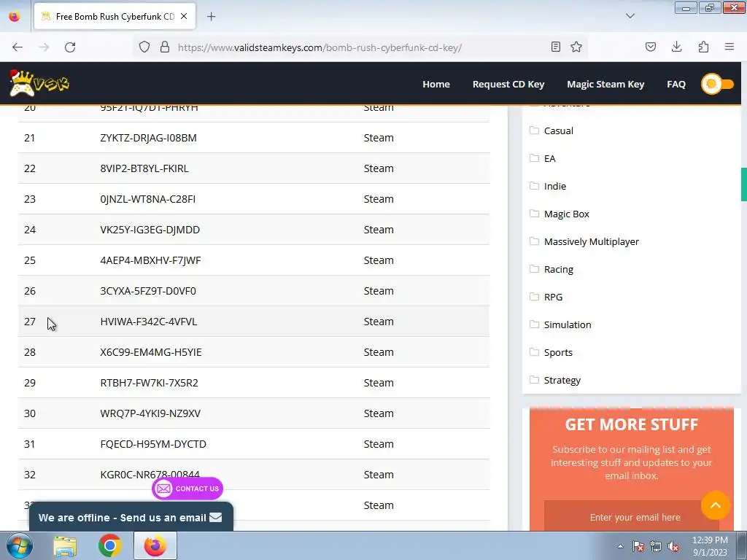This screenshot has width=747, height=560.
Task: Click the Contact Us envelope button
Action: pyautogui.click(x=187, y=489)
